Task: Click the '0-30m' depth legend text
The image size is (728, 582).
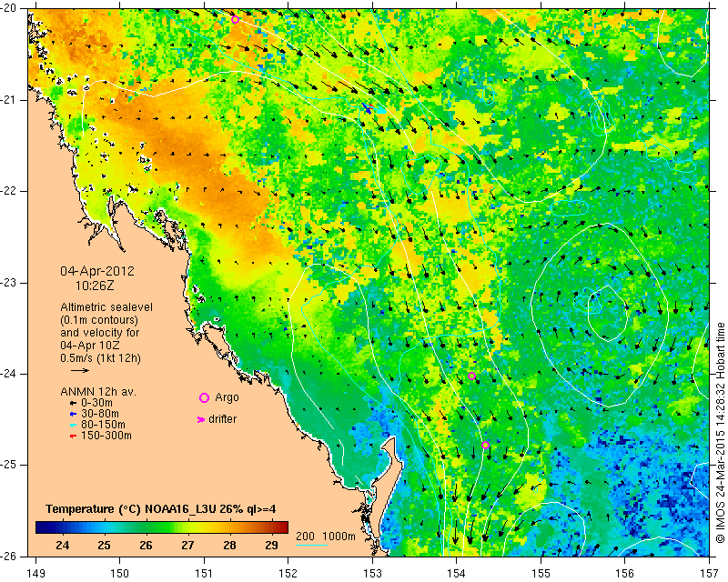Action: click(x=96, y=403)
